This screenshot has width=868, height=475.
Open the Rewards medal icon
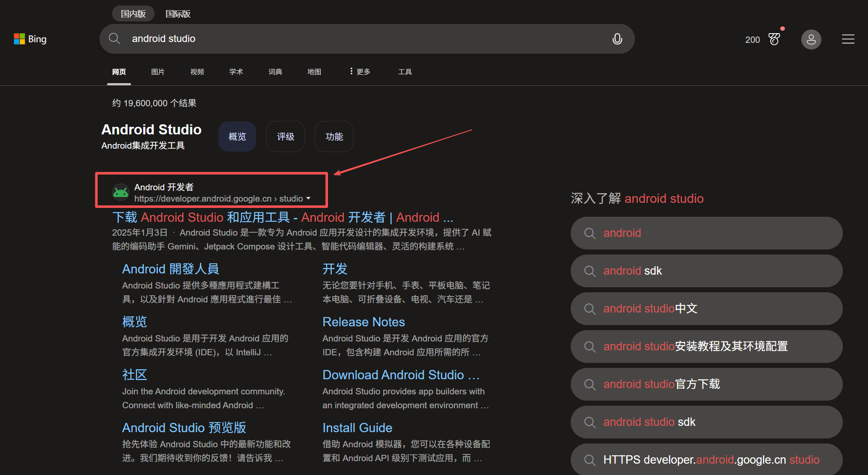(x=774, y=39)
